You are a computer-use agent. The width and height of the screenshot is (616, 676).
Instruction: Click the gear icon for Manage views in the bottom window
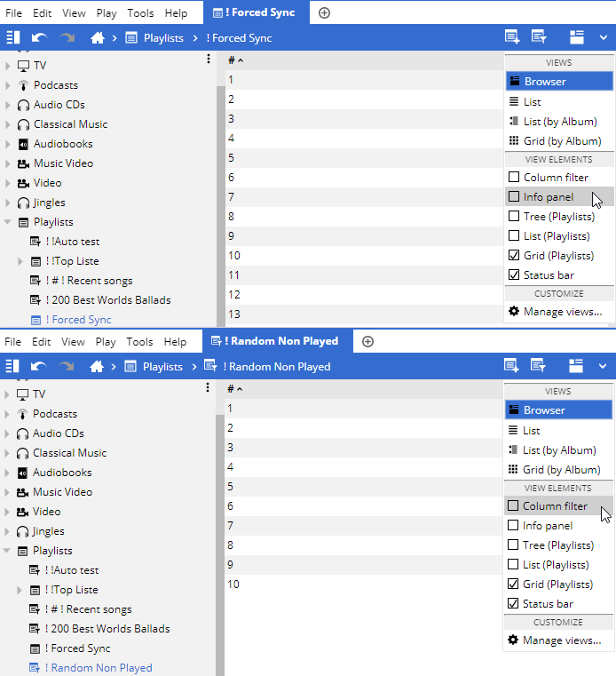point(513,640)
